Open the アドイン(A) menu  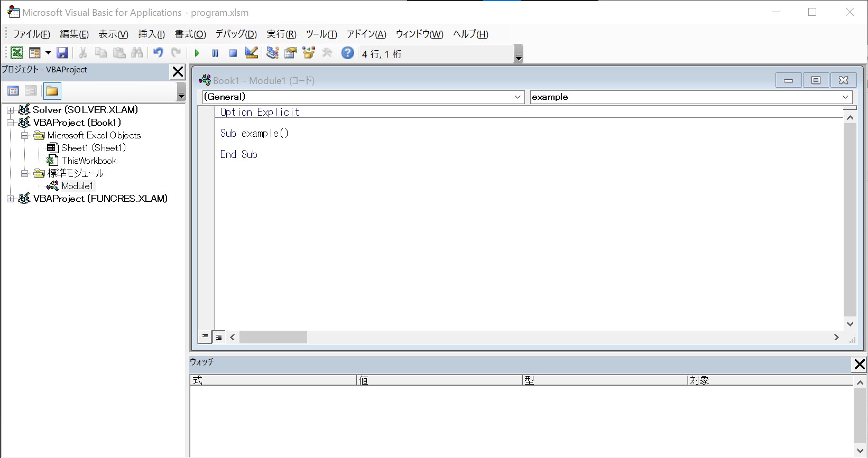click(x=366, y=34)
